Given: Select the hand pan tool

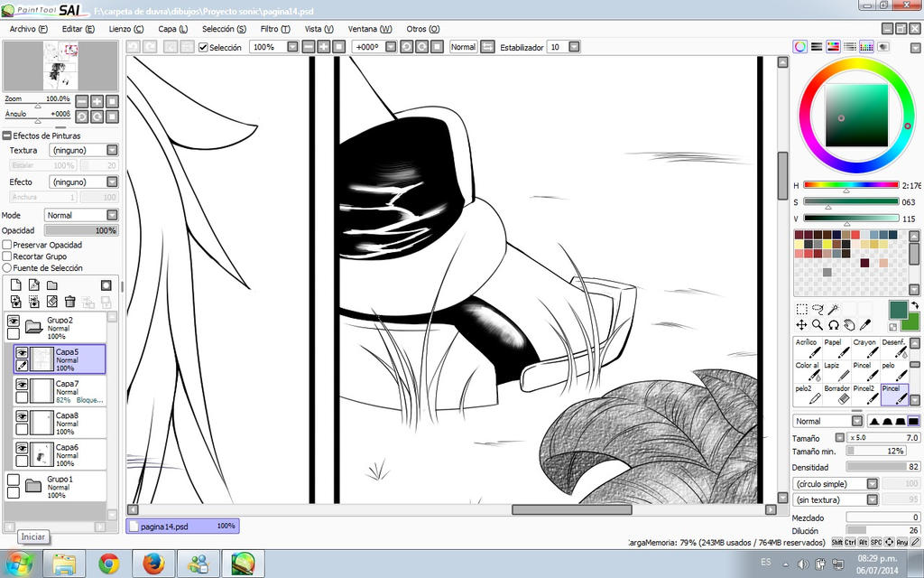Looking at the screenshot, I should [x=849, y=325].
